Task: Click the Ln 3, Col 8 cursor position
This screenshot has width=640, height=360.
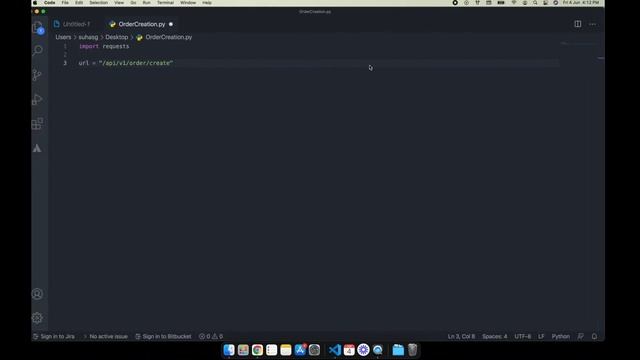Action: click(x=461, y=336)
